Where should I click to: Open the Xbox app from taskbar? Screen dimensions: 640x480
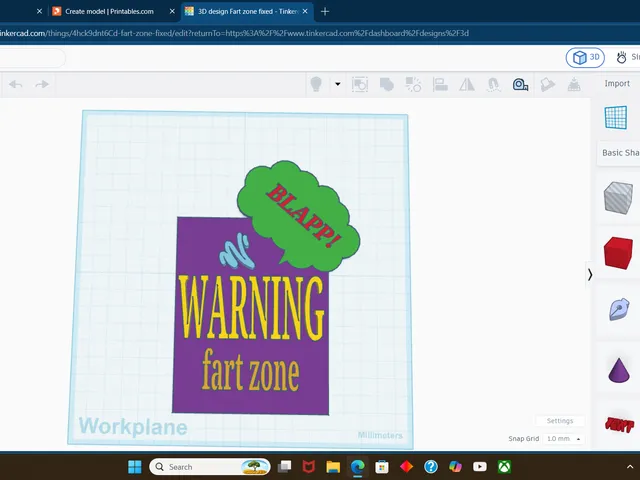click(504, 467)
